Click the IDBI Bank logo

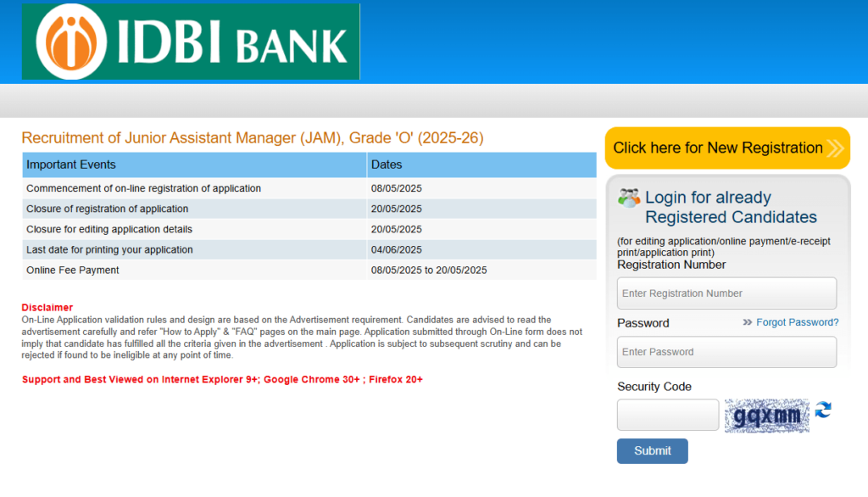tap(191, 42)
